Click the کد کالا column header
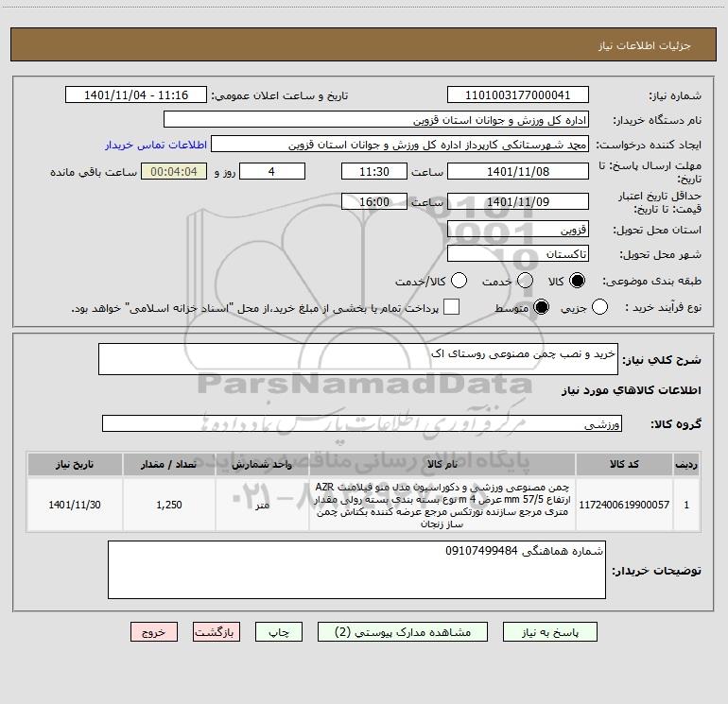 click(624, 464)
